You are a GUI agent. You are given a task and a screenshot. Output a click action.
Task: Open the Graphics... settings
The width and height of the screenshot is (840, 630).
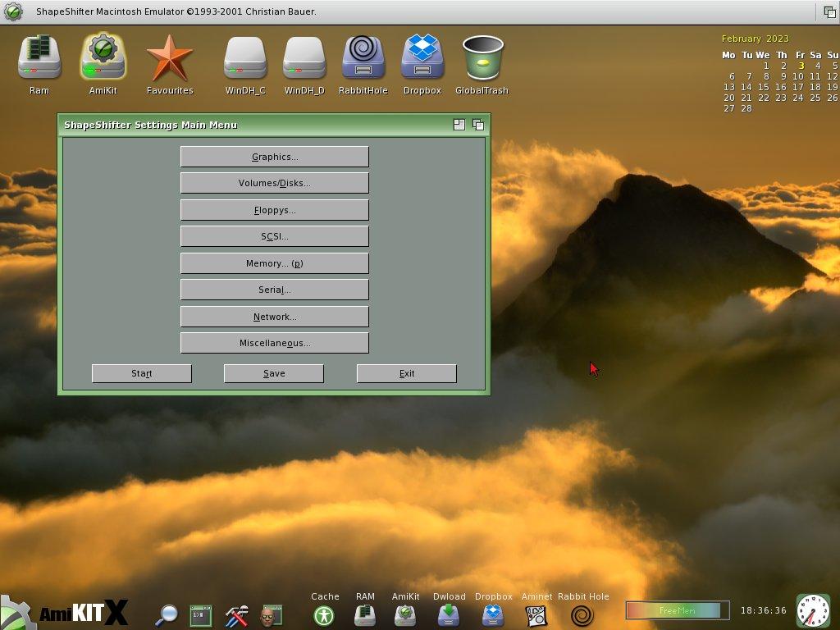275,157
